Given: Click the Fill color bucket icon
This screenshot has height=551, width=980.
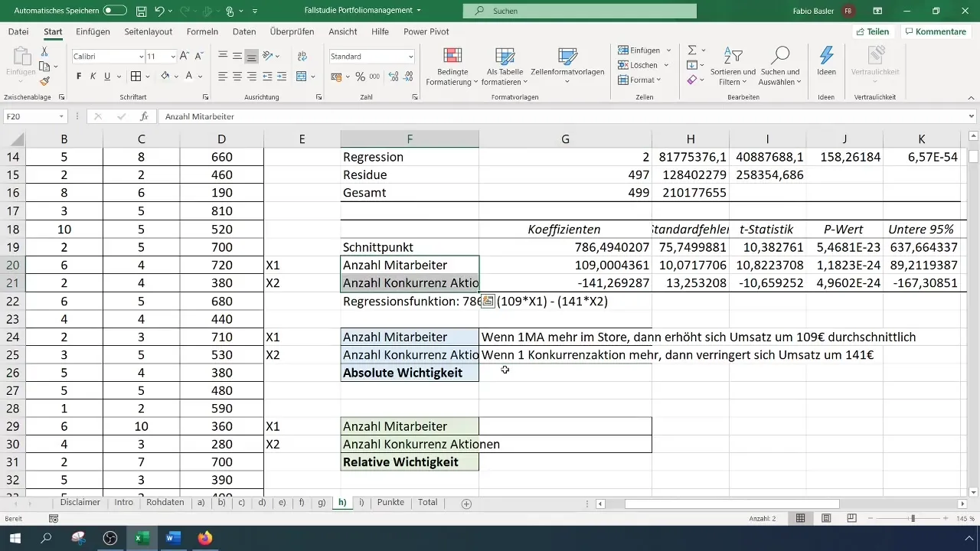Looking at the screenshot, I should [165, 77].
